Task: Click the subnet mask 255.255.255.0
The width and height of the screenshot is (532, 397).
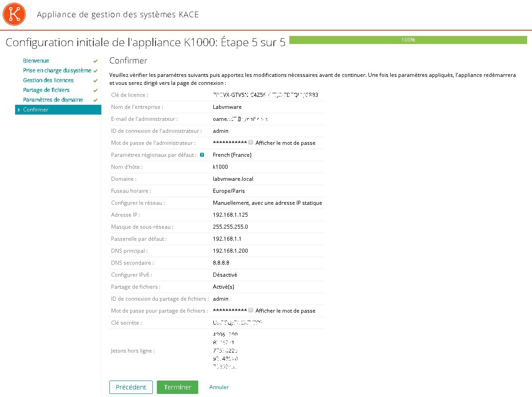Action: 230,227
